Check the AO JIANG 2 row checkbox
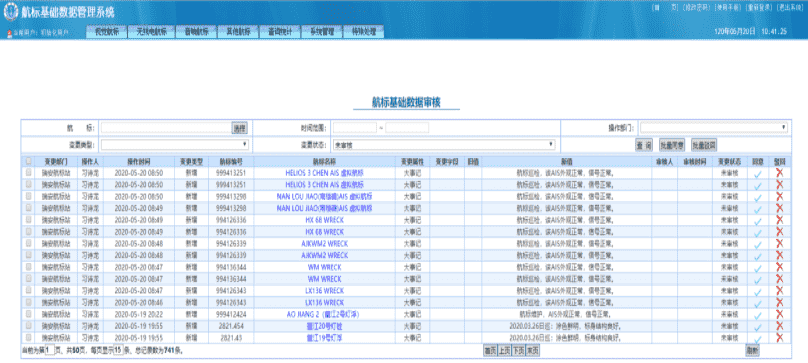This screenshot has width=808, height=363. point(28,314)
